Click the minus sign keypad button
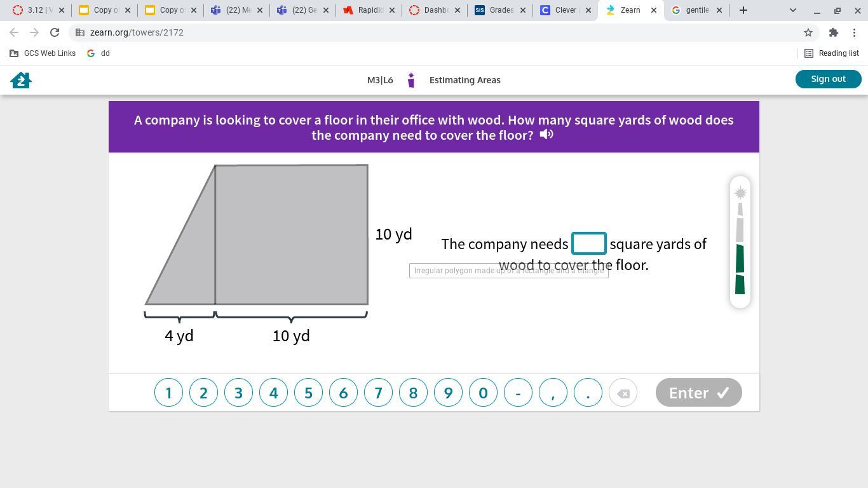 518,393
